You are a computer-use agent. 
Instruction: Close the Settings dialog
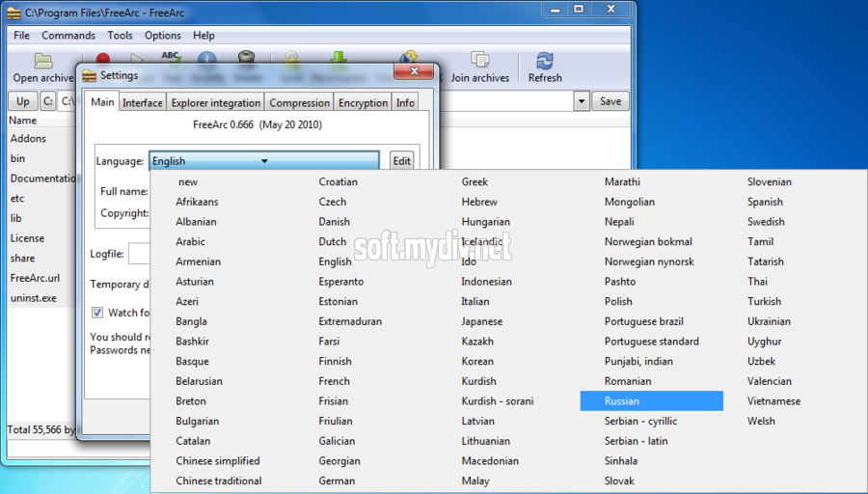tap(414, 70)
